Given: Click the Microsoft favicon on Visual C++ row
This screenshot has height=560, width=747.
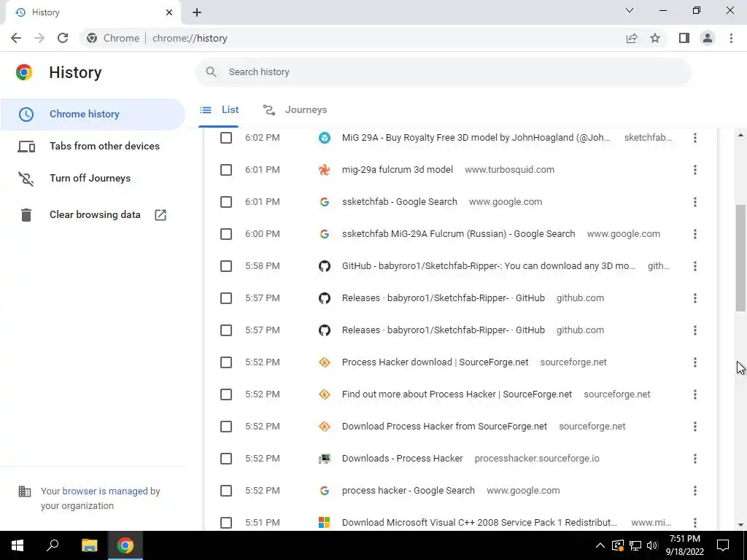Looking at the screenshot, I should click(325, 523).
